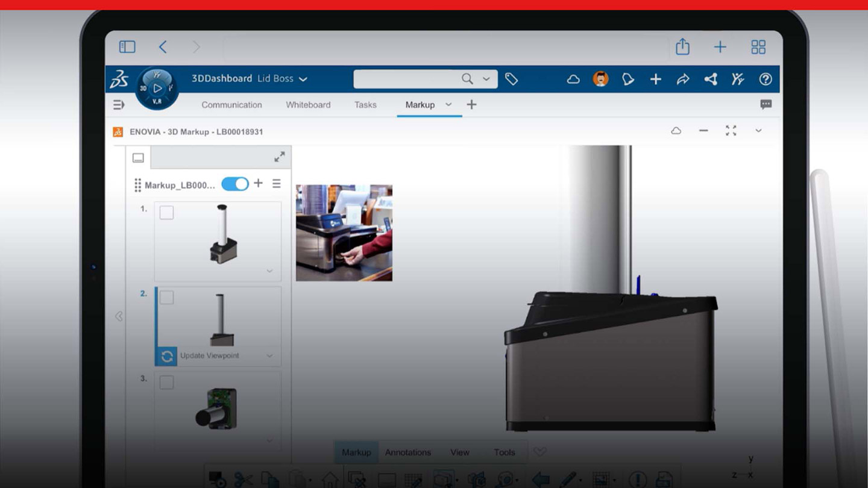Open the chat bubble icon

click(x=766, y=104)
